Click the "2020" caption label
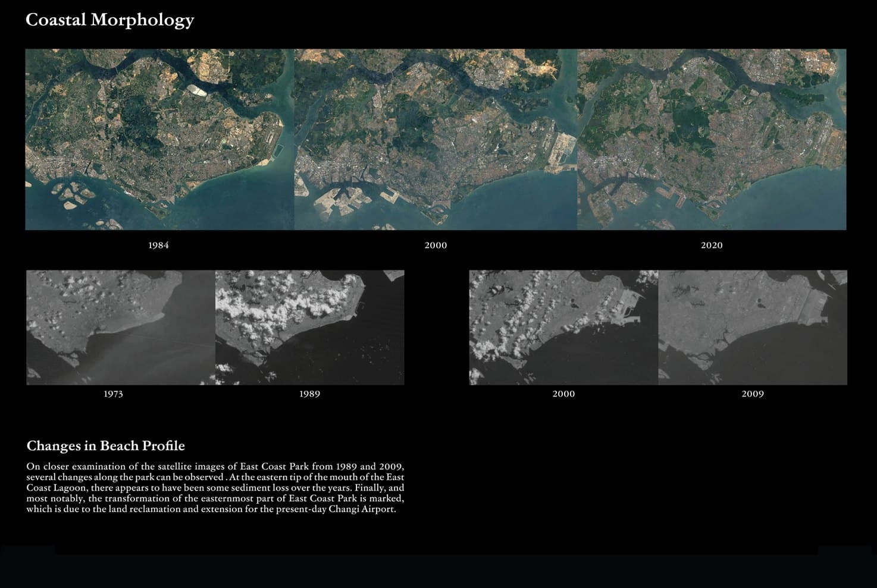This screenshot has width=877, height=588. click(x=712, y=245)
